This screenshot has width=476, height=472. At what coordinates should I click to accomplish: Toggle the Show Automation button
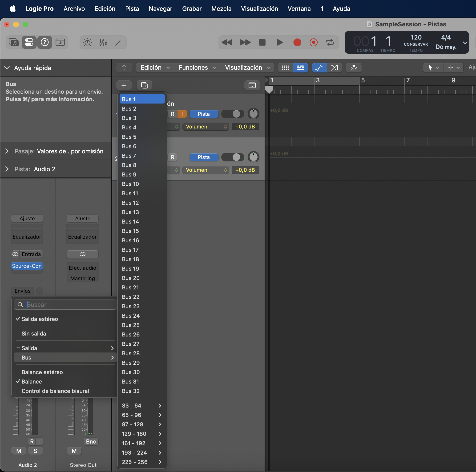pos(319,68)
